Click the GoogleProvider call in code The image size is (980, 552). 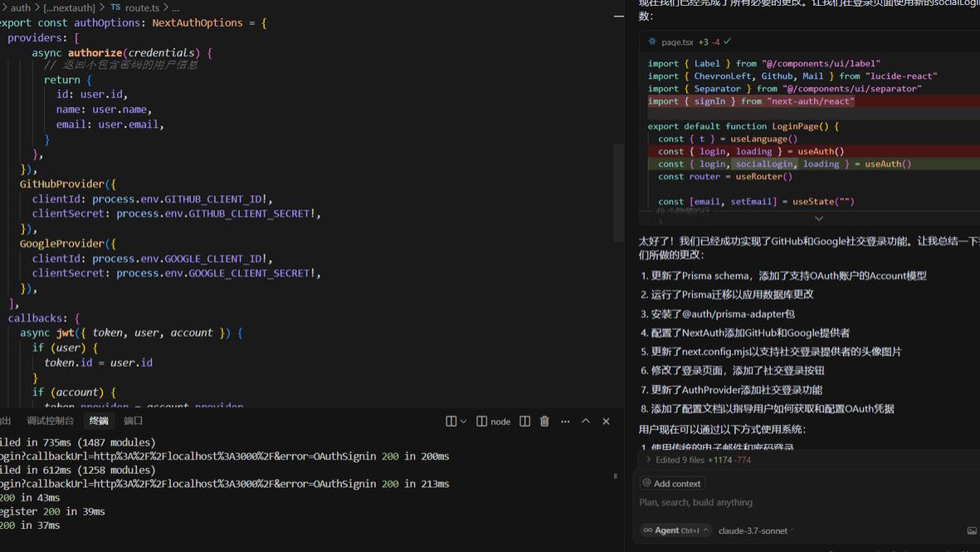[62, 243]
